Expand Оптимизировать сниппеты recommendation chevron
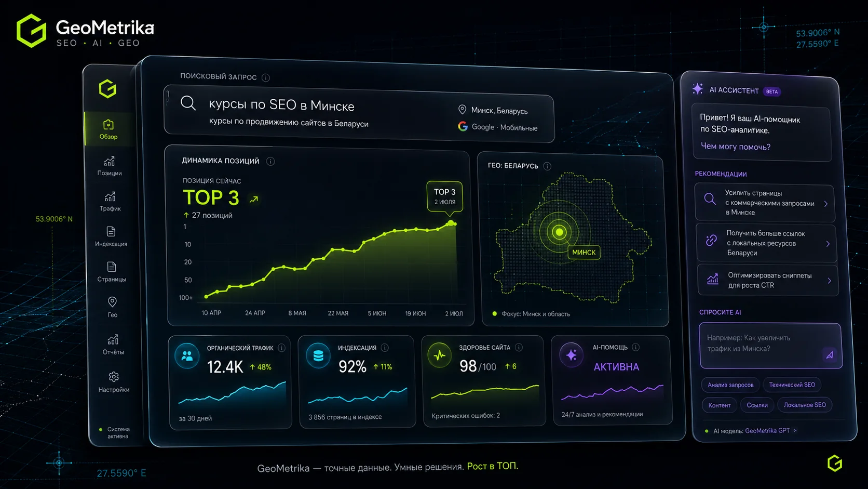Screen dimensions: 868x489 point(830,281)
